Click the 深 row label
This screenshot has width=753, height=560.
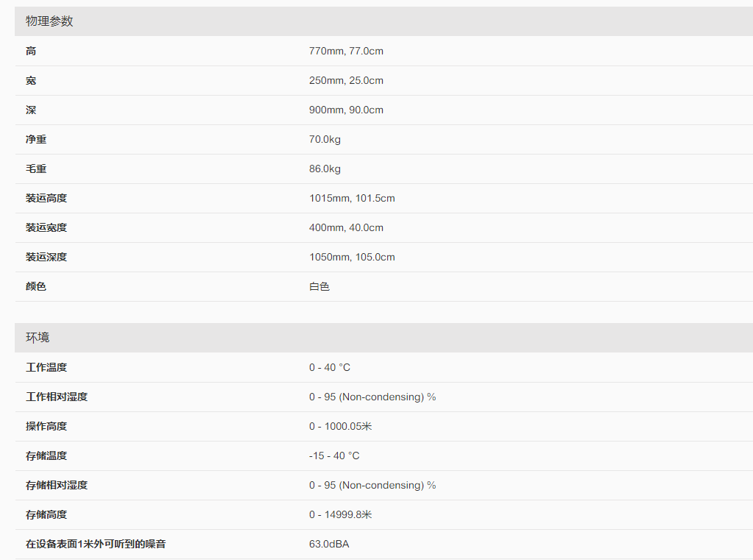pos(31,110)
